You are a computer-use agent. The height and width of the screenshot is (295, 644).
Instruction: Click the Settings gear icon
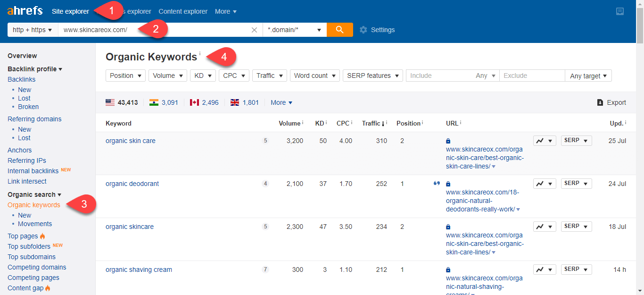tap(363, 30)
